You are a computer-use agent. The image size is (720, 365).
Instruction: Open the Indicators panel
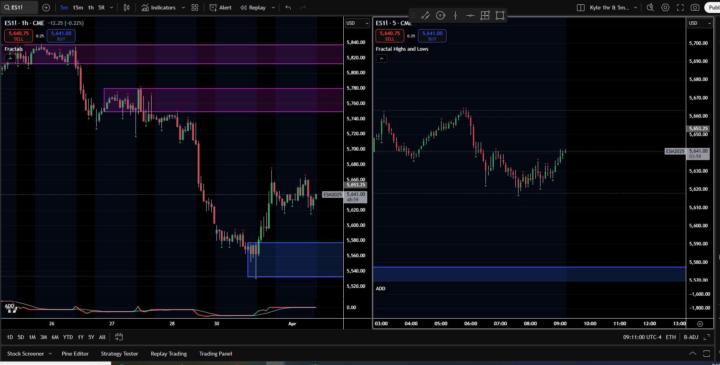158,7
